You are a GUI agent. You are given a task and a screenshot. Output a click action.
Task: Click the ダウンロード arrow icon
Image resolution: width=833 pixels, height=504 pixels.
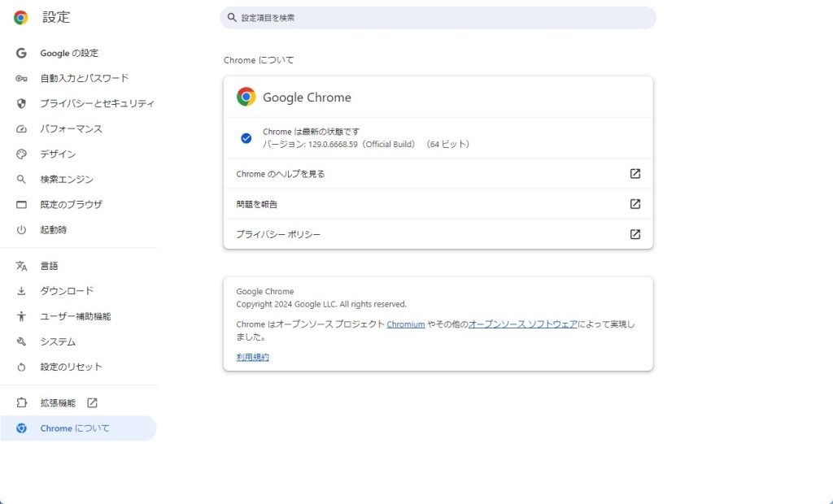[x=22, y=291]
